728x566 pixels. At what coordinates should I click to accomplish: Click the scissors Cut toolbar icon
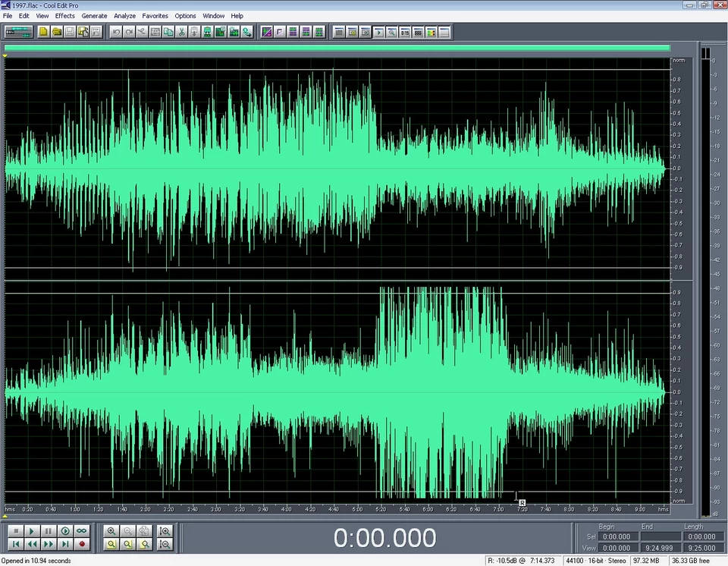pos(181,32)
